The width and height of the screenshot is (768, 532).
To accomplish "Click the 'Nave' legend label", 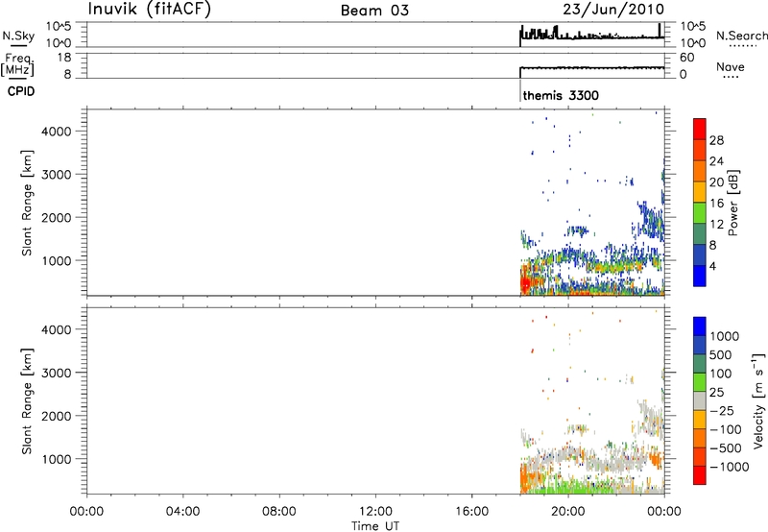I will click(731, 66).
